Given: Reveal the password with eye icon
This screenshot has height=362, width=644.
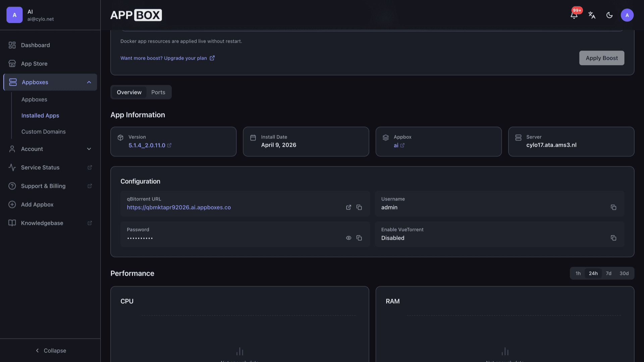Looking at the screenshot, I should 348,238.
